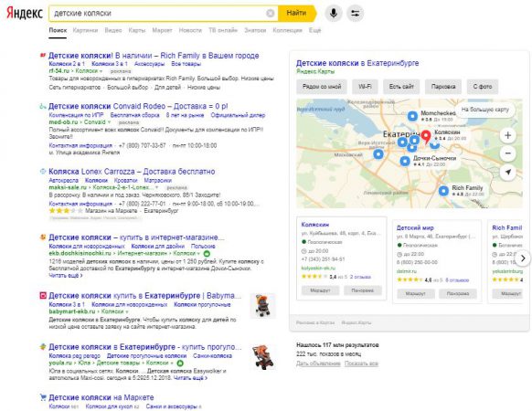Show next organization cards with right chevron
The height and width of the screenshot is (411, 532).
[x=523, y=258]
